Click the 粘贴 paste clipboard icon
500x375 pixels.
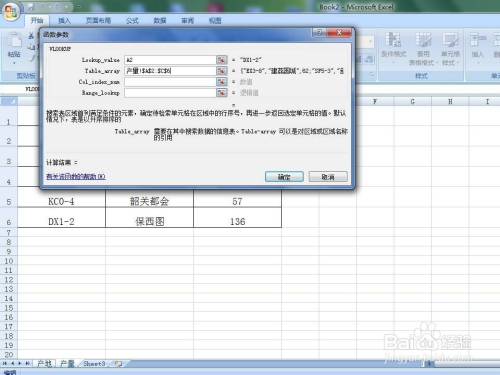click(14, 40)
